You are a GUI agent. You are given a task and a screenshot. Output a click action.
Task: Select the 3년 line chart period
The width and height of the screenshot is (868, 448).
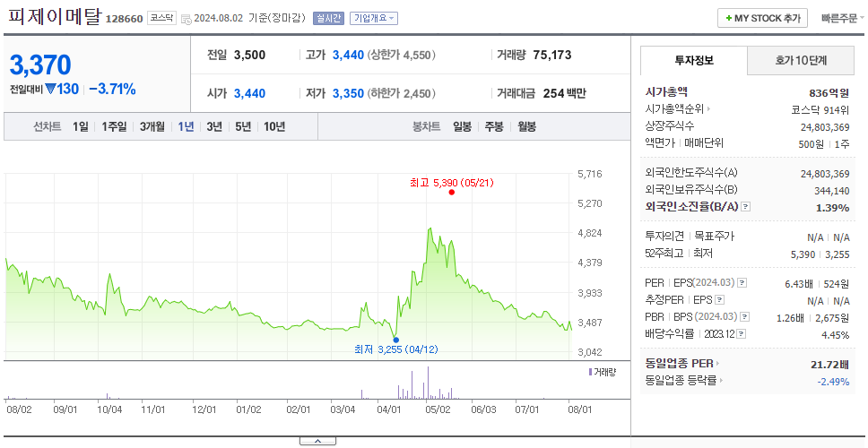(x=214, y=126)
